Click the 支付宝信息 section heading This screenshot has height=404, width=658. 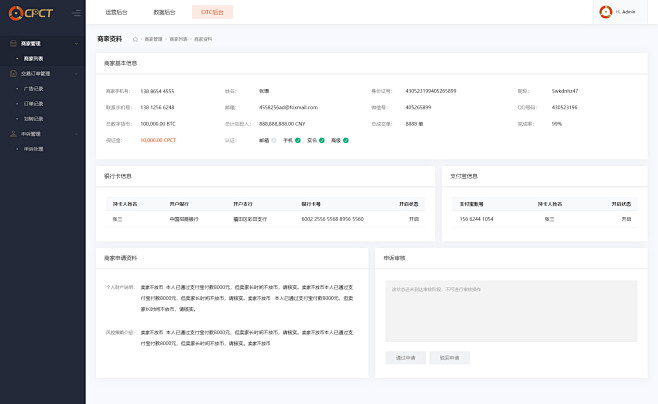point(464,176)
